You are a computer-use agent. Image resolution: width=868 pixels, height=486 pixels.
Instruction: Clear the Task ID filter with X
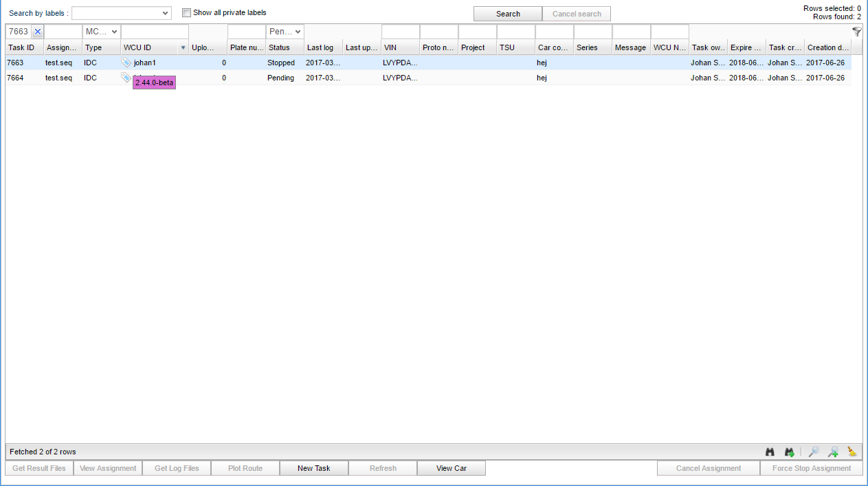coord(38,32)
